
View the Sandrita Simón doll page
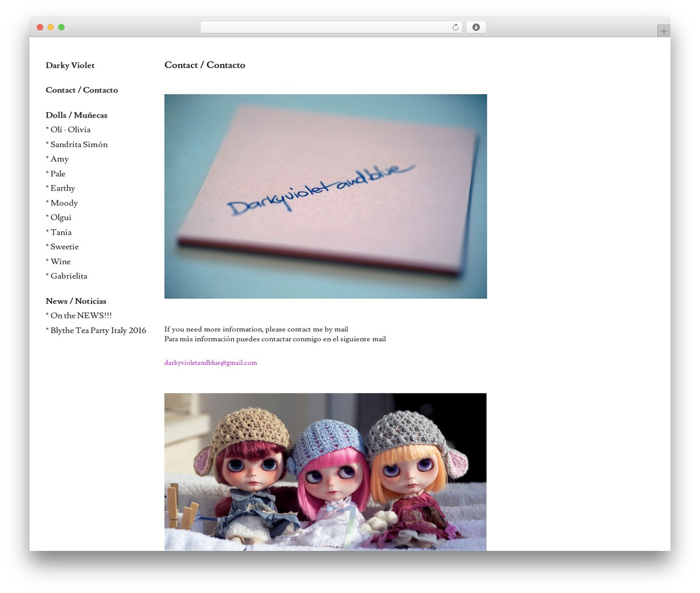pyautogui.click(x=77, y=144)
